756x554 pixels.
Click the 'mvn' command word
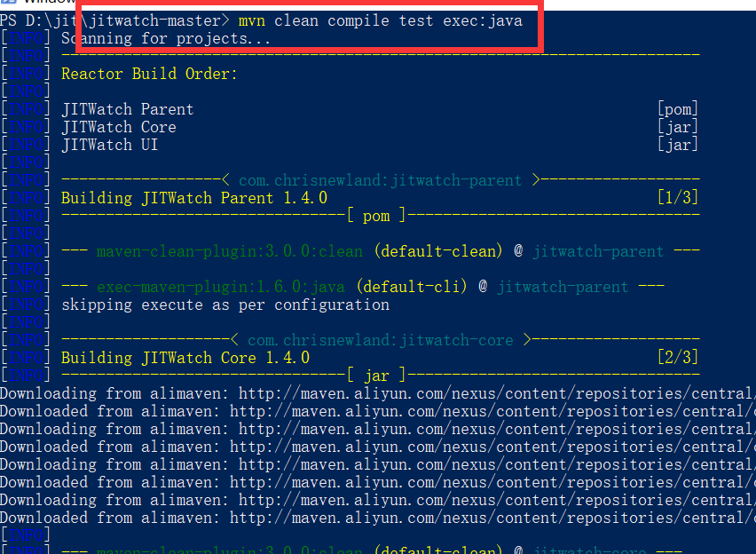[252, 20]
